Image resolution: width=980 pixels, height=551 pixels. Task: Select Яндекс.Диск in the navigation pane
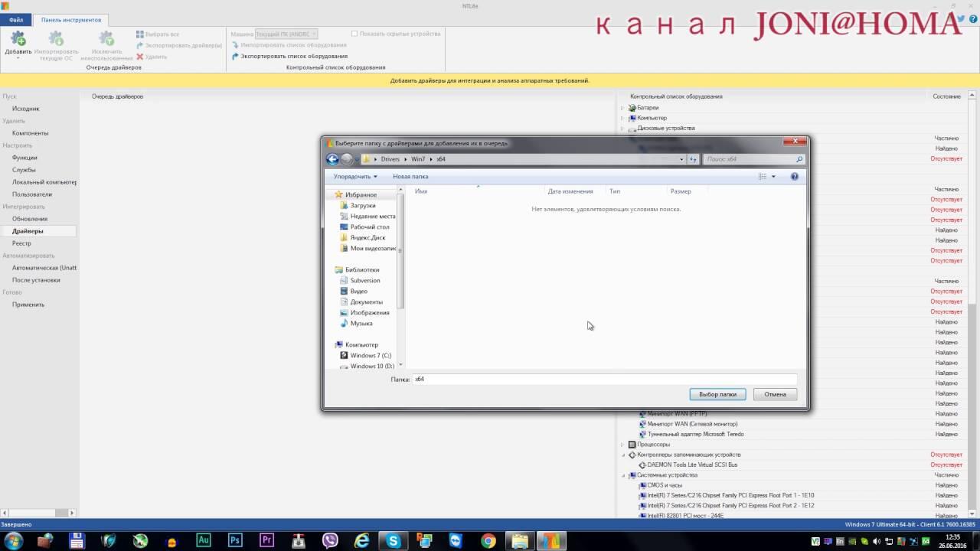coord(367,238)
